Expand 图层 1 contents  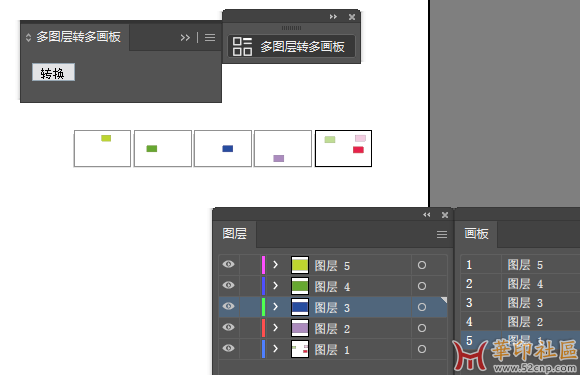point(275,349)
